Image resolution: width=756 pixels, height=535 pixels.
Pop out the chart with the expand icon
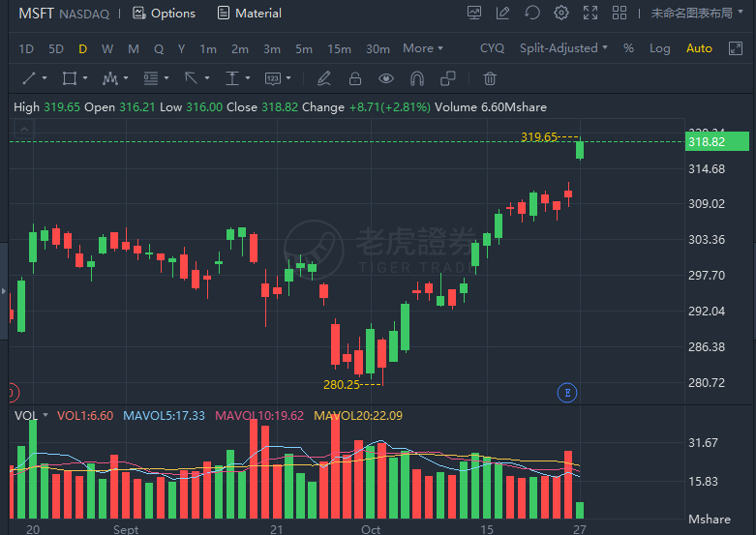(x=736, y=48)
